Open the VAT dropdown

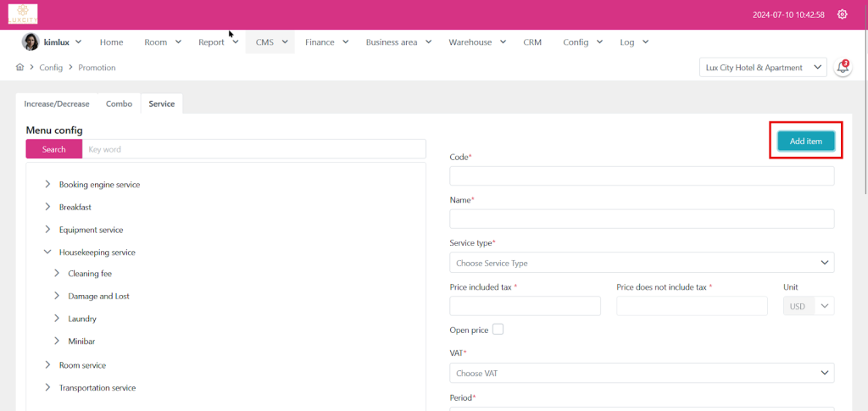tap(641, 373)
